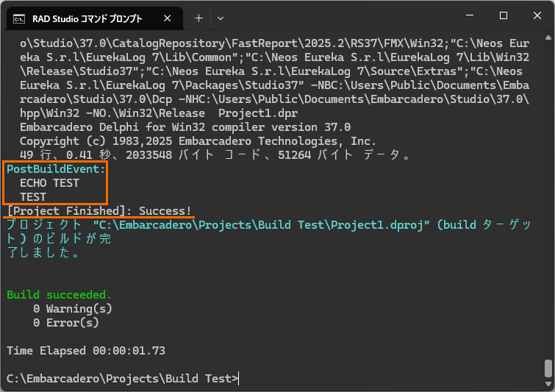Viewport: 555px width, 392px height.
Task: Open the new tab profile dropdown
Action: coord(221,18)
